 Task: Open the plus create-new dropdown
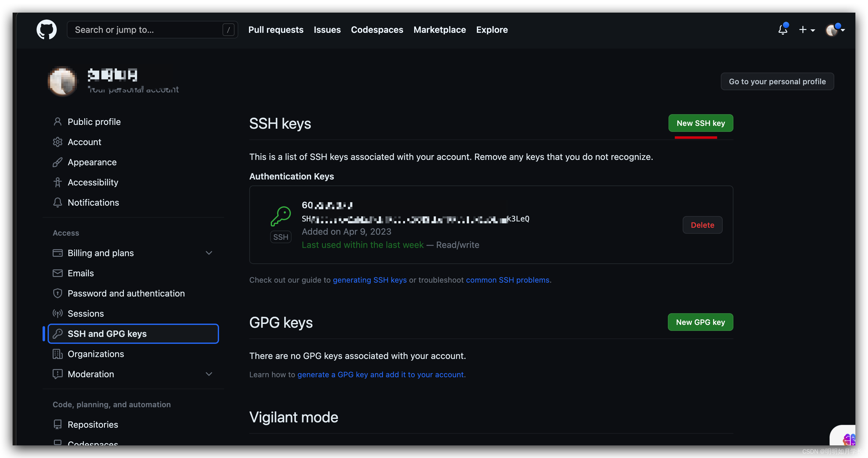click(807, 30)
